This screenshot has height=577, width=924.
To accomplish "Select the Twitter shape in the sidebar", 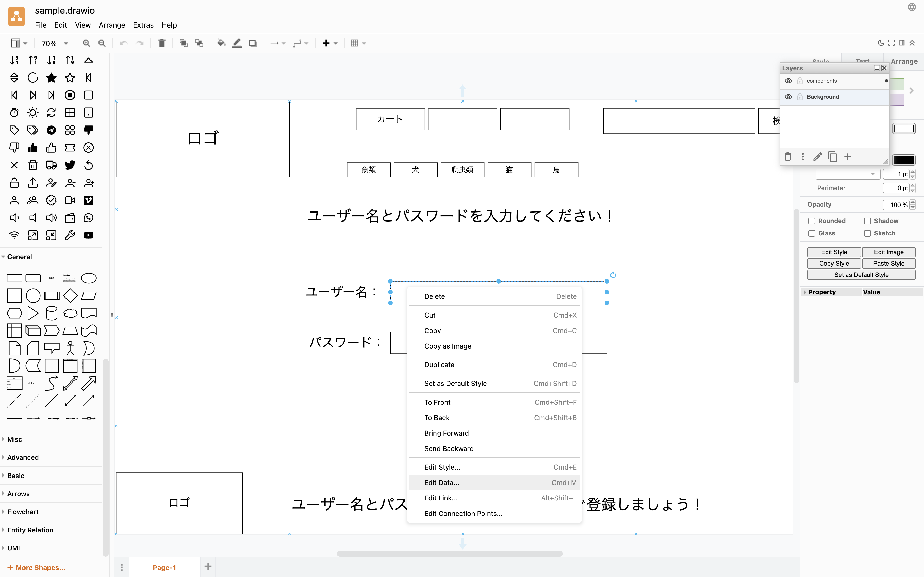I will (x=70, y=165).
